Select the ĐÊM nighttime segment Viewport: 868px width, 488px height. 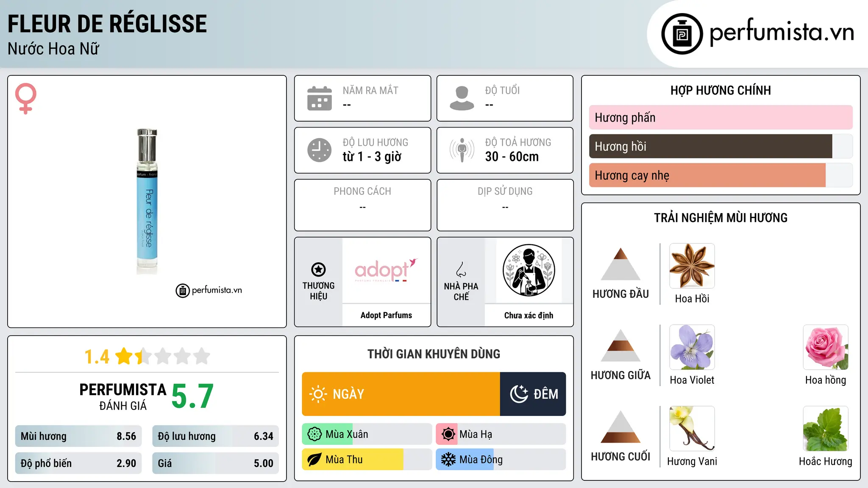[x=533, y=394]
